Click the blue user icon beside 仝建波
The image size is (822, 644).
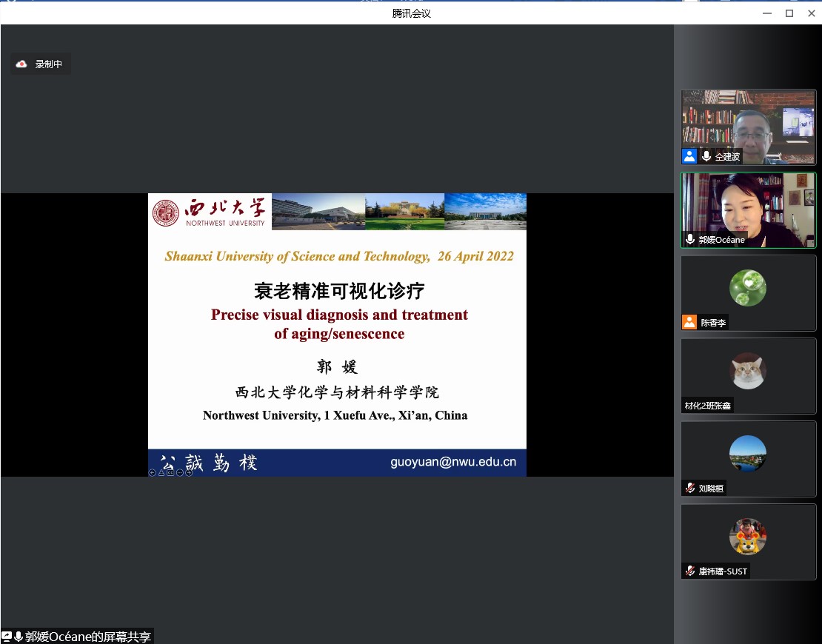click(689, 156)
